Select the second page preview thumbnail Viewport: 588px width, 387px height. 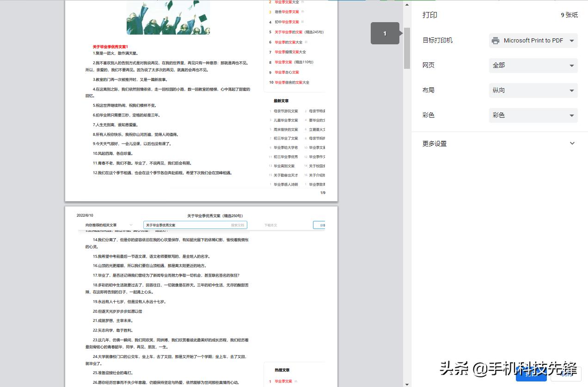202,296
